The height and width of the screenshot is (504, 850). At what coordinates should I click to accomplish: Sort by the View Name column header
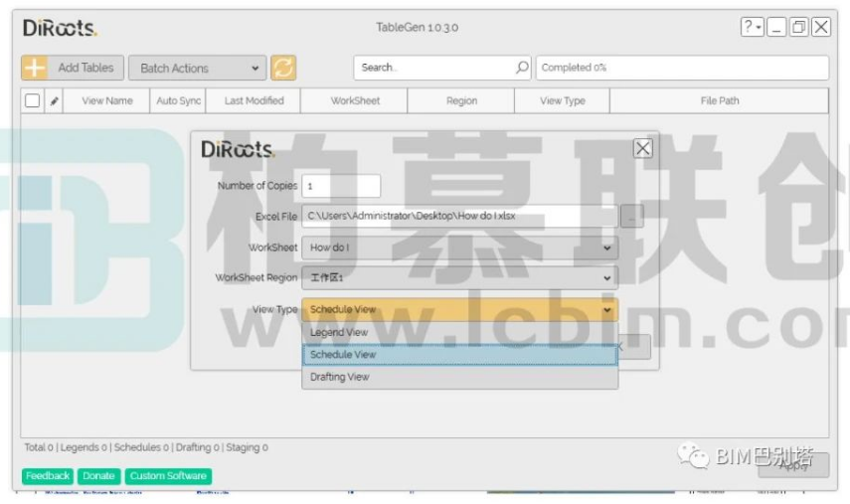[x=106, y=100]
